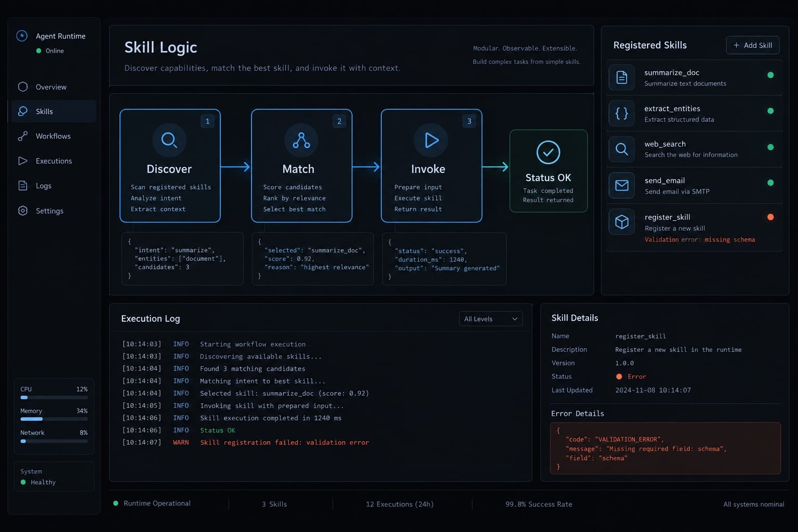The width and height of the screenshot is (798, 532).
Task: Click the Executions play icon in the sidebar
Action: pyautogui.click(x=23, y=161)
